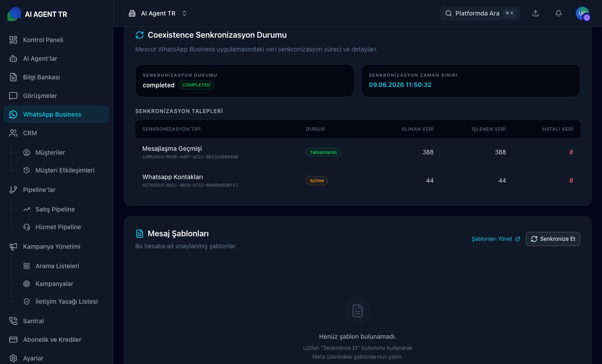The height and width of the screenshot is (364, 602).
Task: Click the Santral phone icon
Action: (13, 321)
